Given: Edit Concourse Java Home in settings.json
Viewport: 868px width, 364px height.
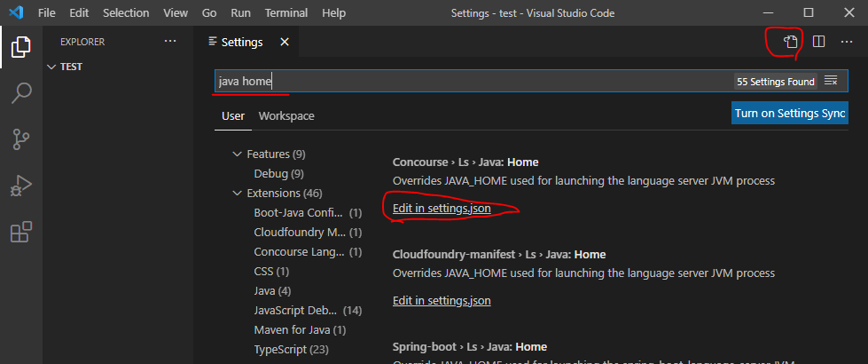Looking at the screenshot, I should tap(442, 209).
